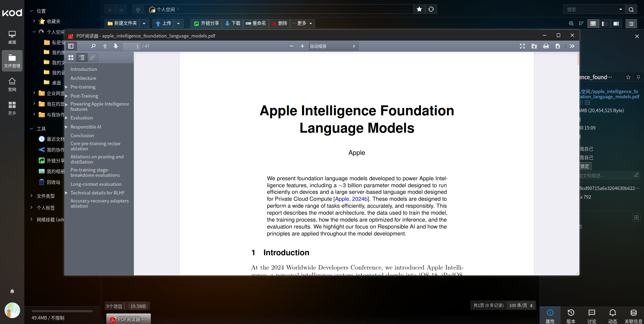Open the icon size zoom control

(571, 24)
